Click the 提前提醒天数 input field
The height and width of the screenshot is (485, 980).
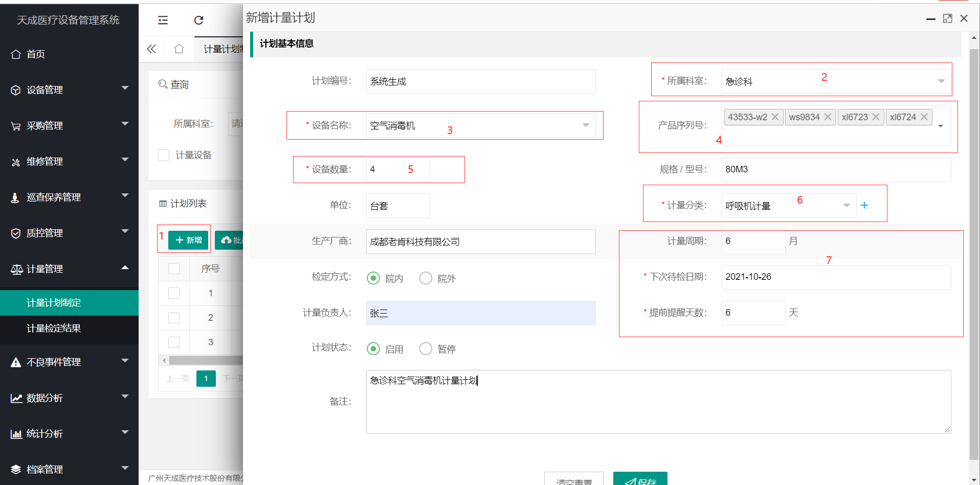point(753,313)
